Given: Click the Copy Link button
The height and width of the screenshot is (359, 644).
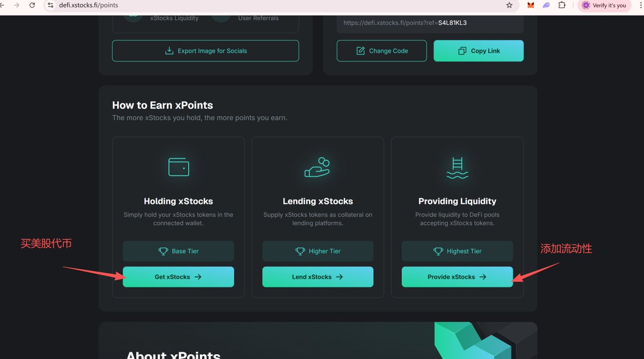Looking at the screenshot, I should pyautogui.click(x=479, y=51).
